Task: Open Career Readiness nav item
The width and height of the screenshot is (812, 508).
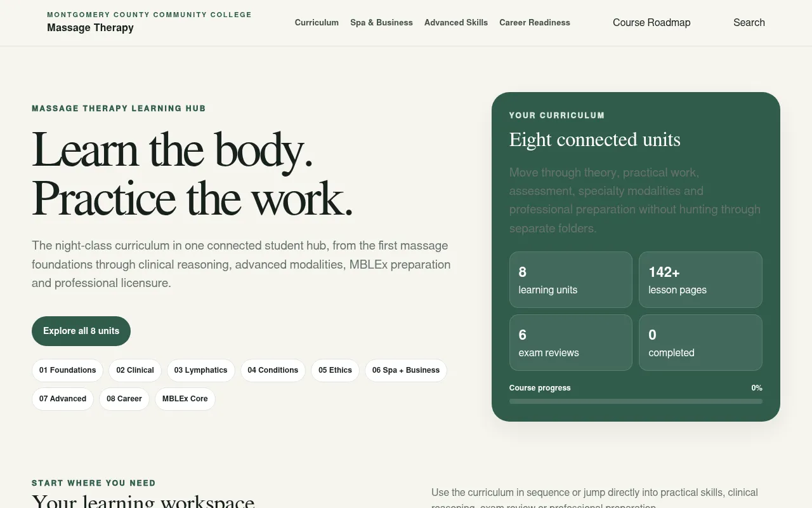Action: click(x=535, y=22)
